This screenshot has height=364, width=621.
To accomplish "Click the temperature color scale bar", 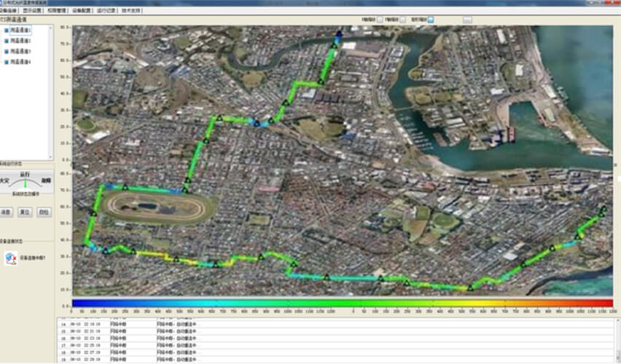I will pos(343,303).
